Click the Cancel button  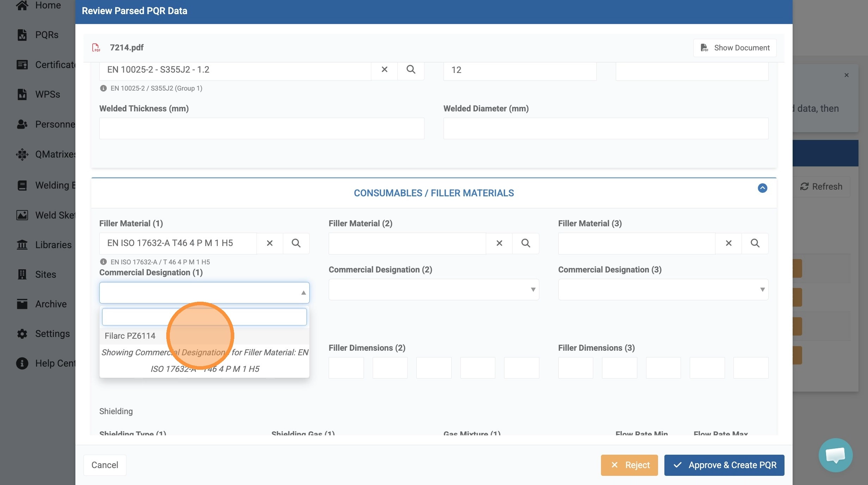point(105,465)
